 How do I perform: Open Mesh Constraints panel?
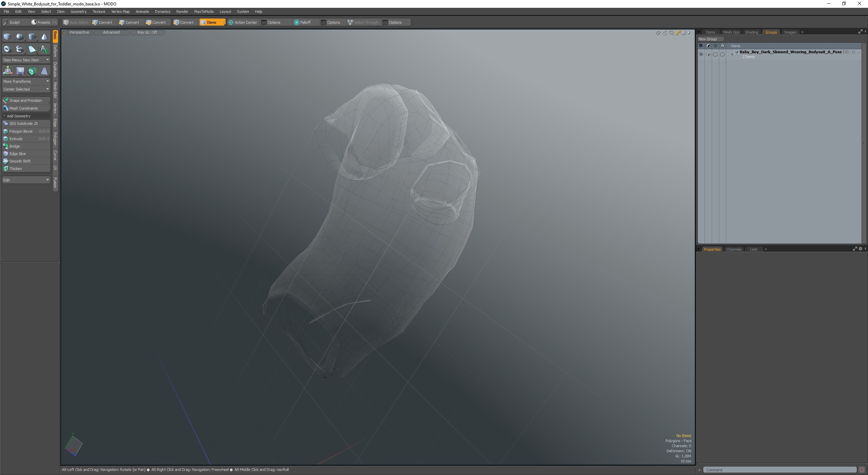26,108
